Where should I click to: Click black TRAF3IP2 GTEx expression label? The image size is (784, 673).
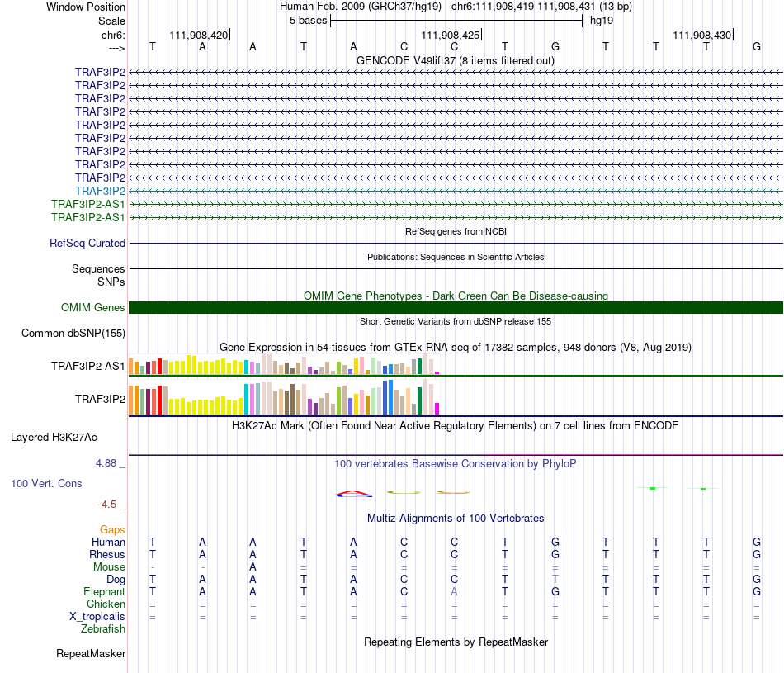tap(100, 400)
